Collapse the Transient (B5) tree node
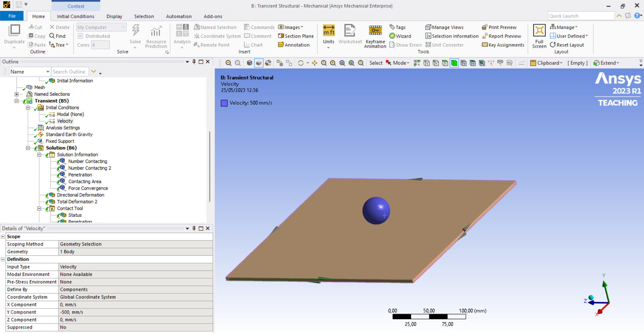 point(16,101)
